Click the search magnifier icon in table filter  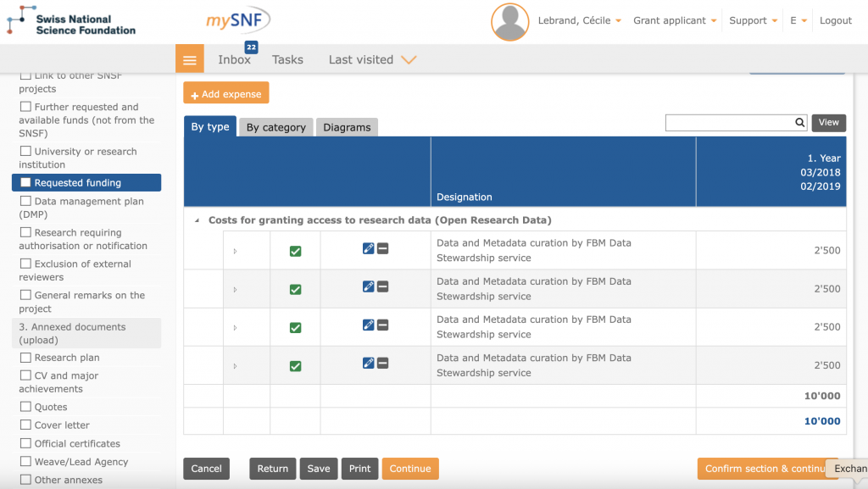pyautogui.click(x=799, y=123)
